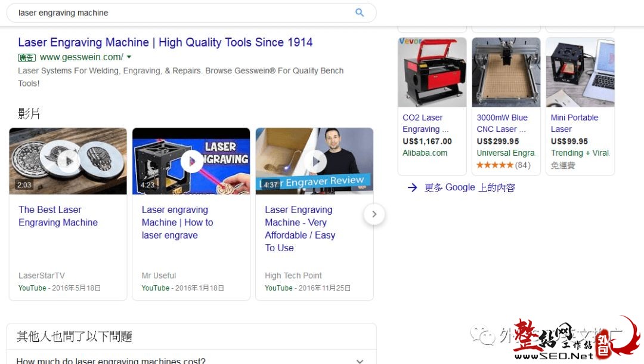Screen dimensions: 644x364
Task: Click the Mini Portable Laser product title
Action: 574,124
